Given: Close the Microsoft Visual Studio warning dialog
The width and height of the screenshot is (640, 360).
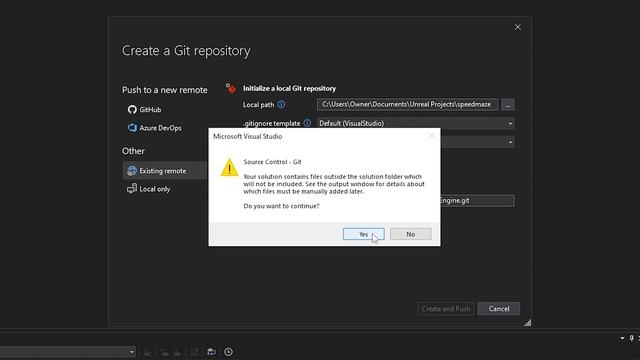Looking at the screenshot, I should coord(431,136).
